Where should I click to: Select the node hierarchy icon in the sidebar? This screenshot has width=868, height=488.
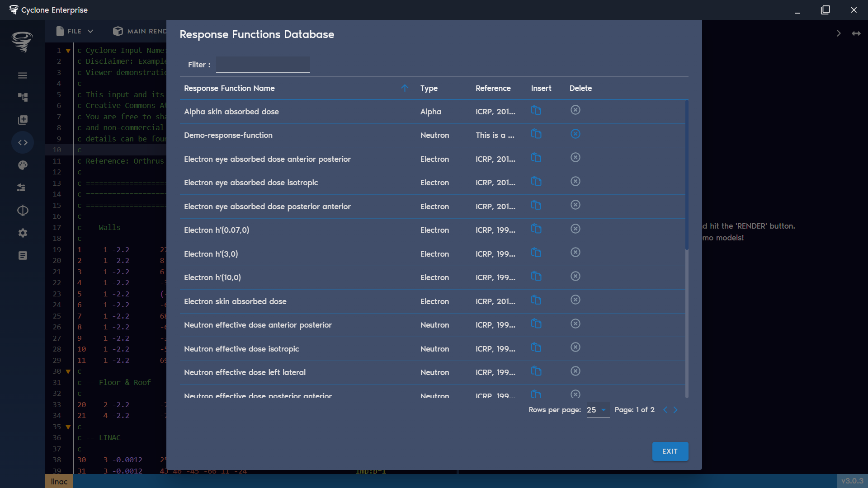22,97
